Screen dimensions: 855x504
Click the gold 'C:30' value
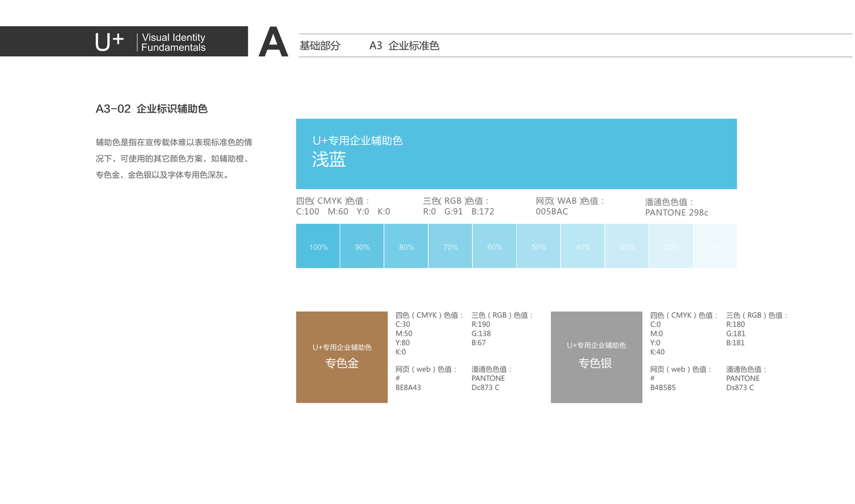pos(403,325)
